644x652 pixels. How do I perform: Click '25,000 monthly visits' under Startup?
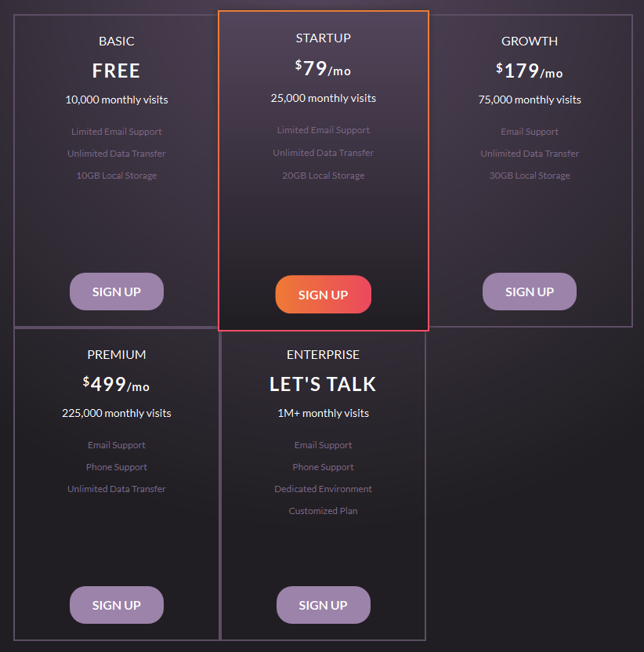[323, 98]
